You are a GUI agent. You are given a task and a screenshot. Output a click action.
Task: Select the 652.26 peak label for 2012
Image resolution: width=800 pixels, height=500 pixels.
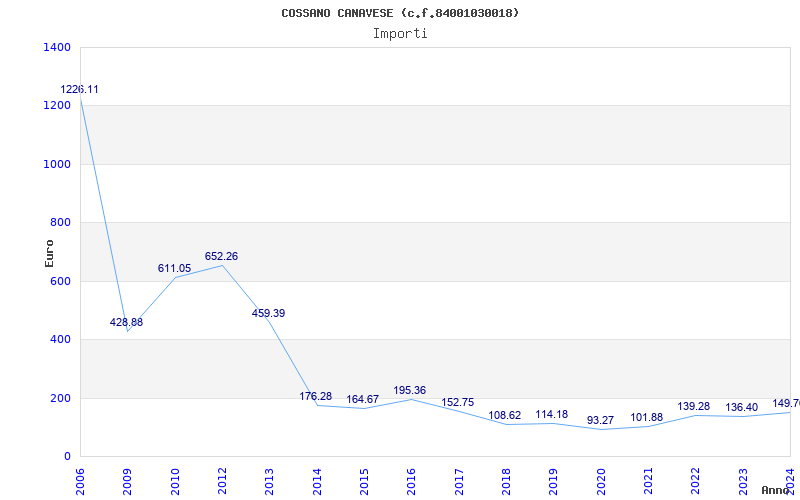click(221, 256)
